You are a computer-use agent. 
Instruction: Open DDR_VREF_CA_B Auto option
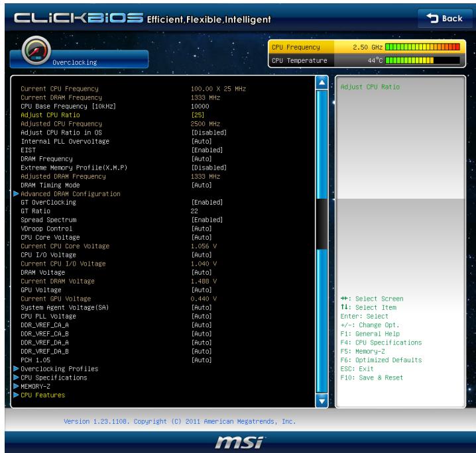pos(202,334)
